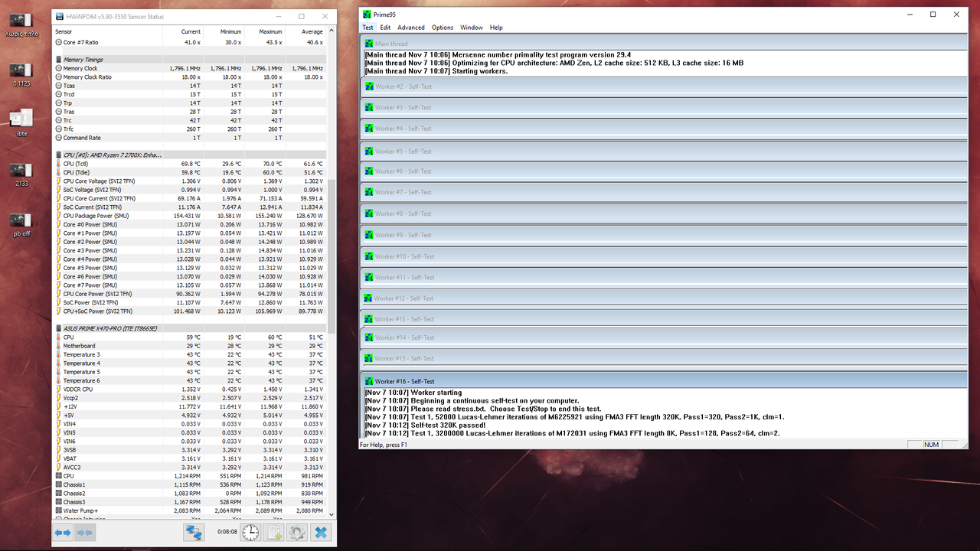The image size is (980, 551).
Task: Click Starting workers main thread log line
Action: pyautogui.click(x=436, y=71)
